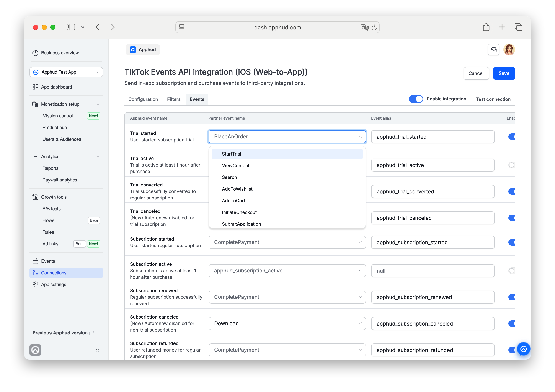Open the Apphud Test App selector
Image resolution: width=555 pixels, height=392 pixels.
66,72
